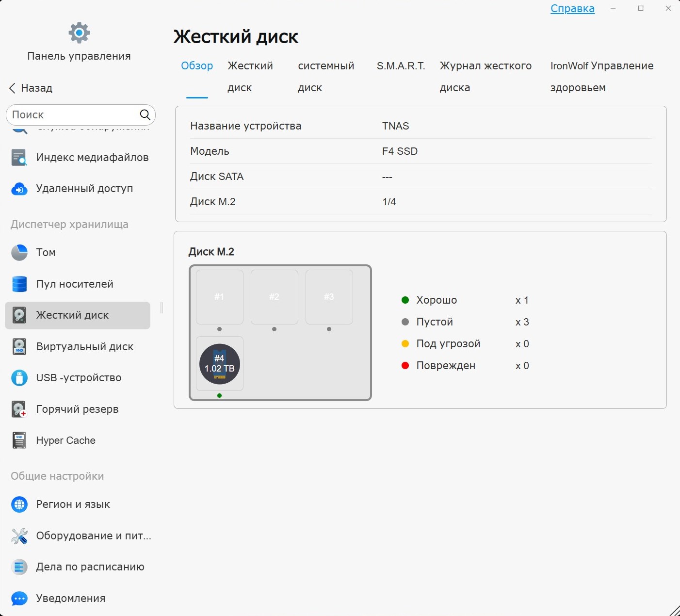Click the red Поврежден status dot

coord(405,366)
